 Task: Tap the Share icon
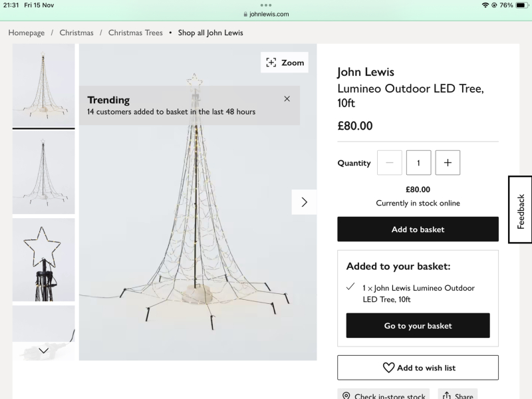(x=447, y=396)
